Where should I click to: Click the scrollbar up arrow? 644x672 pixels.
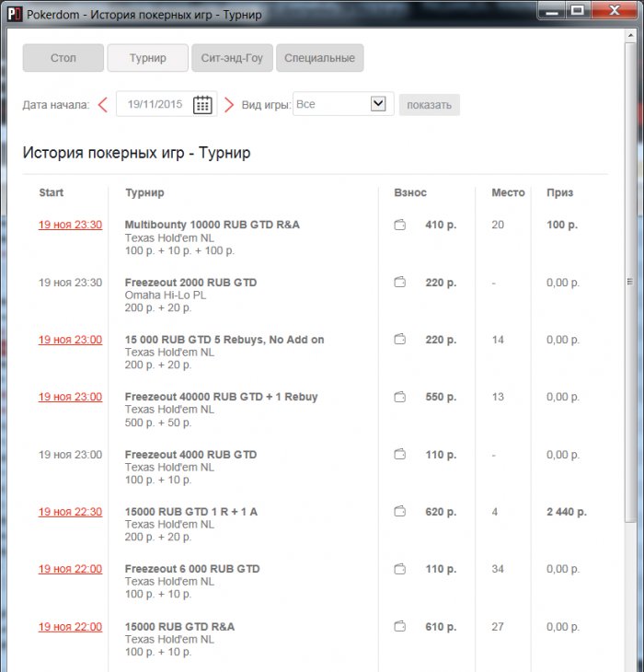(630, 35)
